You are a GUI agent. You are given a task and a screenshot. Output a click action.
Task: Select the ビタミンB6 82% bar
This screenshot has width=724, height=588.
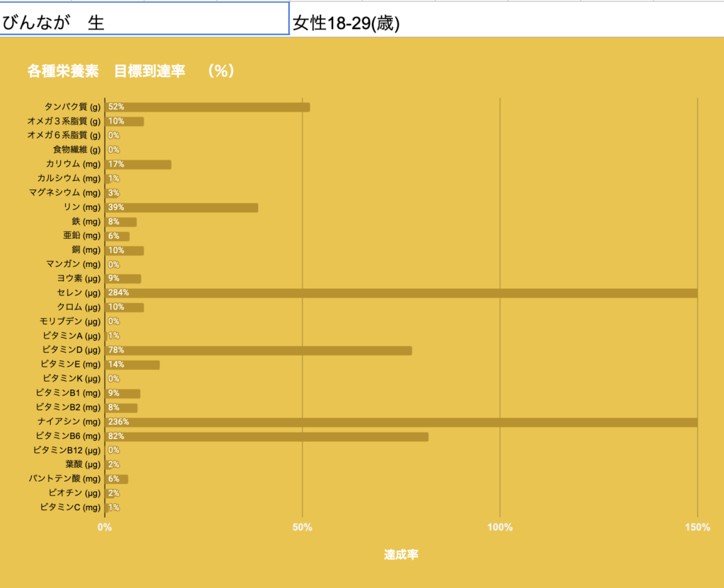[267, 437]
